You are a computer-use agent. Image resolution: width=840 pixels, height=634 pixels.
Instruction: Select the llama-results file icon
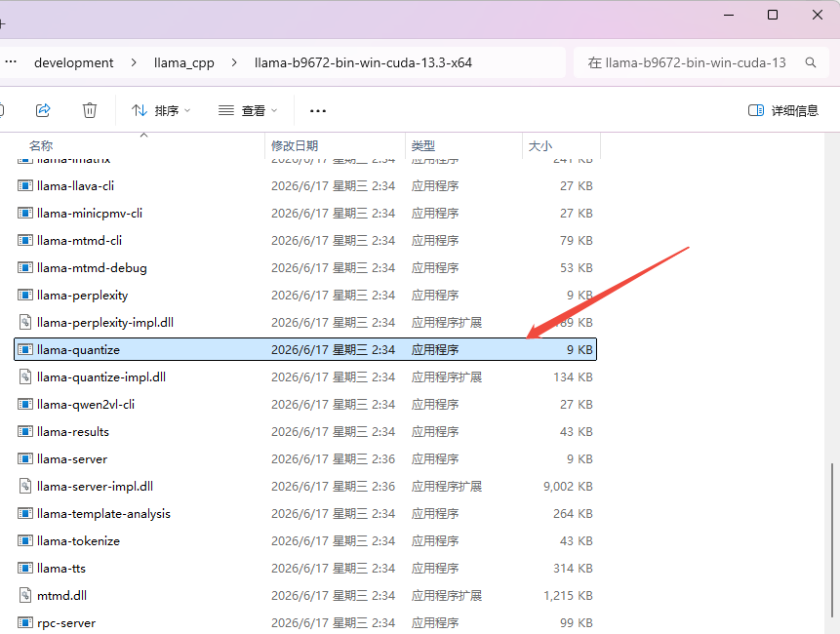coord(25,431)
